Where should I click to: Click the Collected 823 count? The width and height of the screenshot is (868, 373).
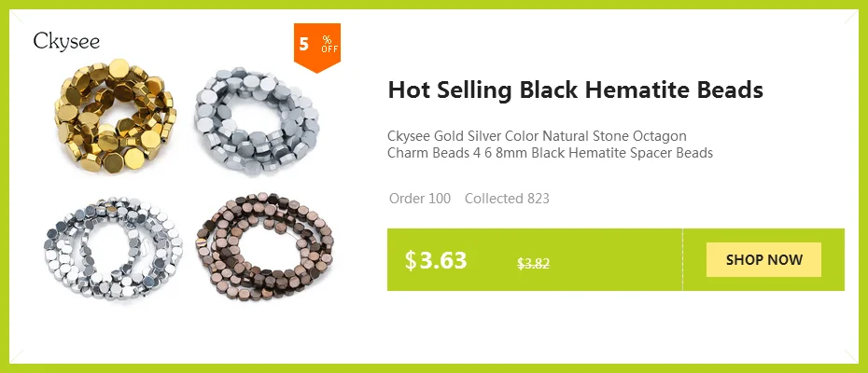click(x=507, y=199)
